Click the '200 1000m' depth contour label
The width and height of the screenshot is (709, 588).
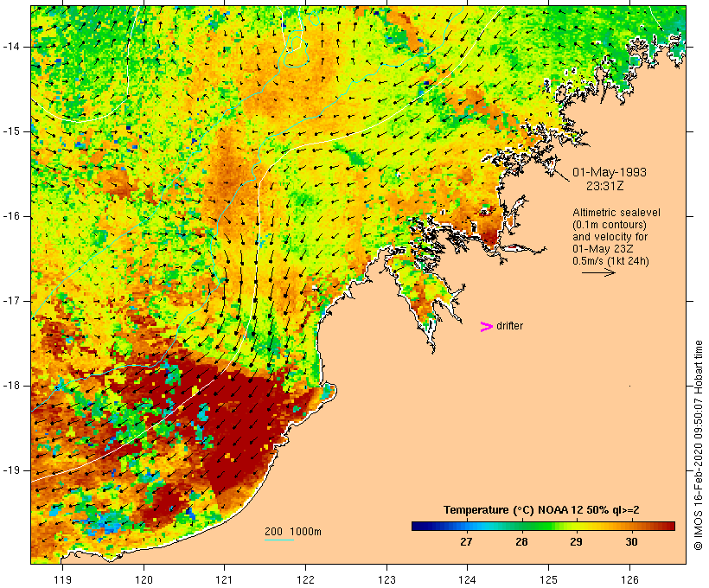[293, 532]
